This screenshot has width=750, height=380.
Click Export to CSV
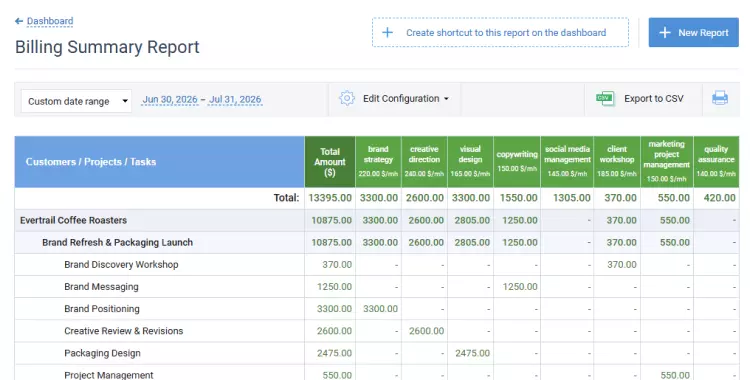(x=653, y=99)
